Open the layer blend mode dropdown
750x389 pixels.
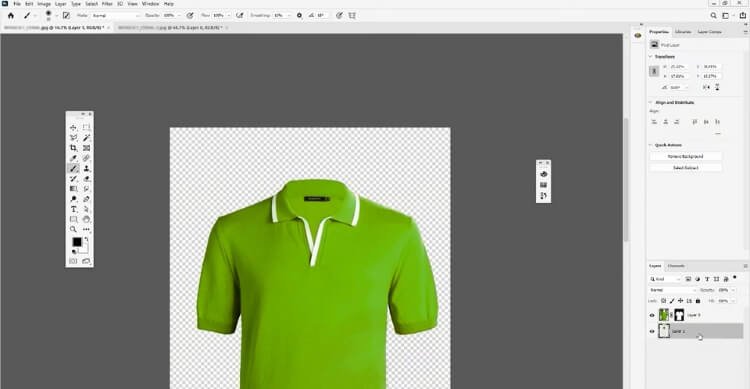pos(673,290)
